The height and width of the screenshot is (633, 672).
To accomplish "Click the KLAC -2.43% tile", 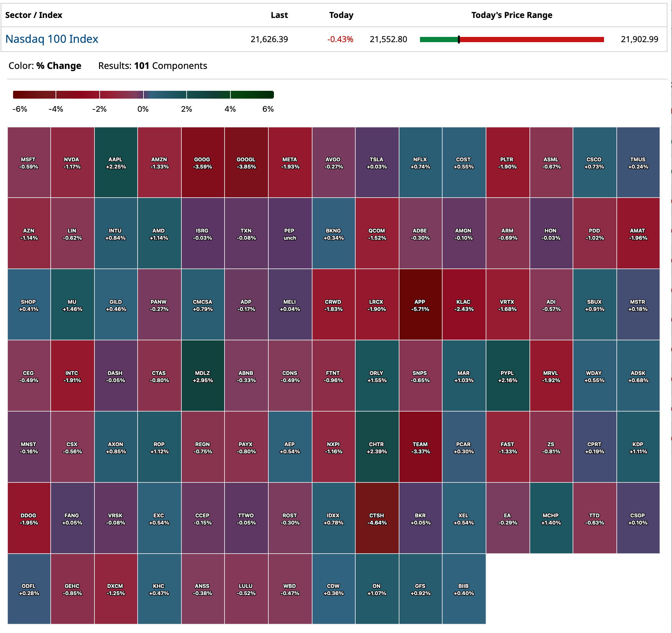I will coord(463,305).
